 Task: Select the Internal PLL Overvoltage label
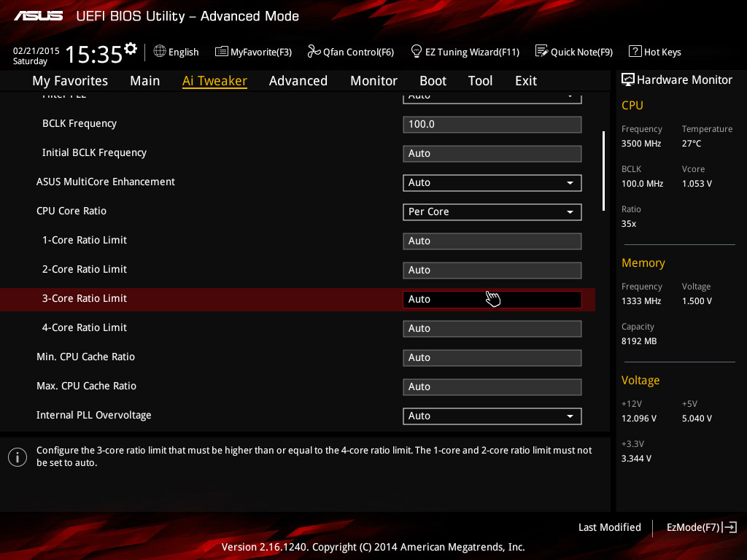94,415
